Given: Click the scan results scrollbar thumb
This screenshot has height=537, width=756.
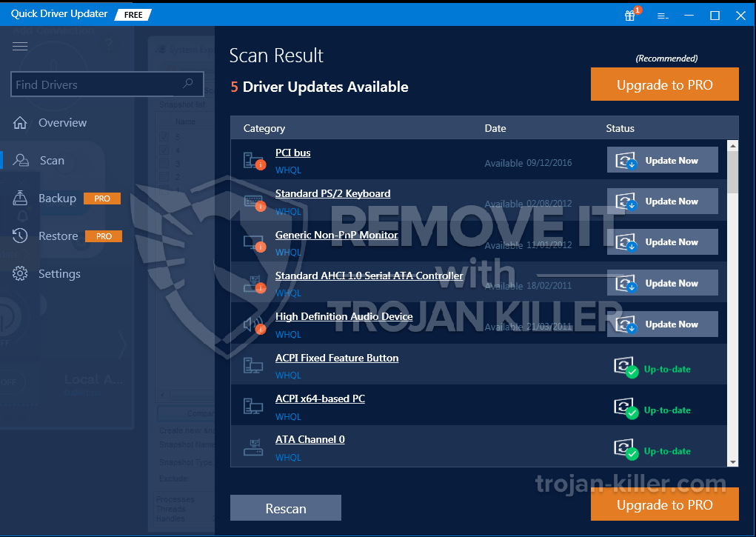Looking at the screenshot, I should (733, 172).
